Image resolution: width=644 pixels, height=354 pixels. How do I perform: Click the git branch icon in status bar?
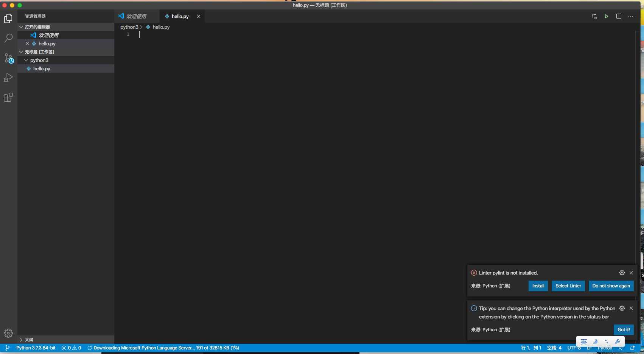pyautogui.click(x=7, y=348)
